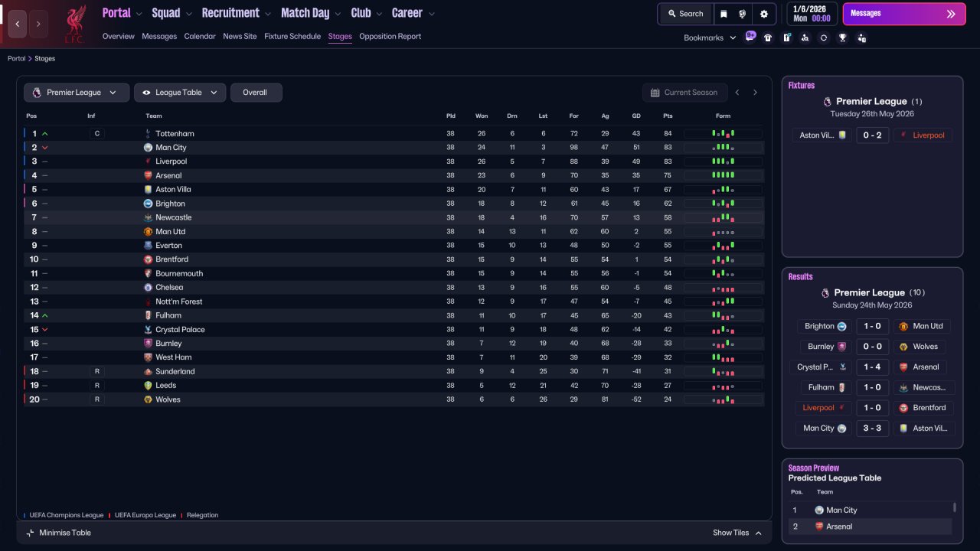Click Portal in the breadcrumb trail
980x551 pixels.
(x=16, y=59)
